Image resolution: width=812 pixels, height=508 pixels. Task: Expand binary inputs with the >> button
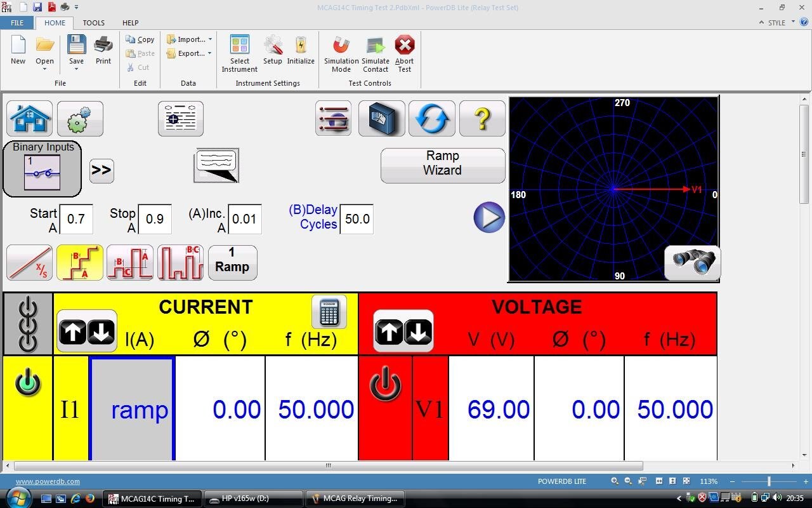click(101, 171)
